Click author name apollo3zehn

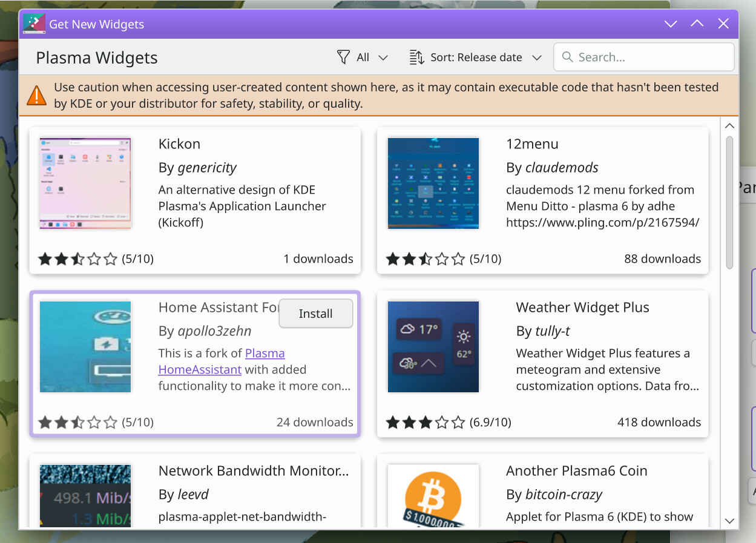click(x=214, y=331)
